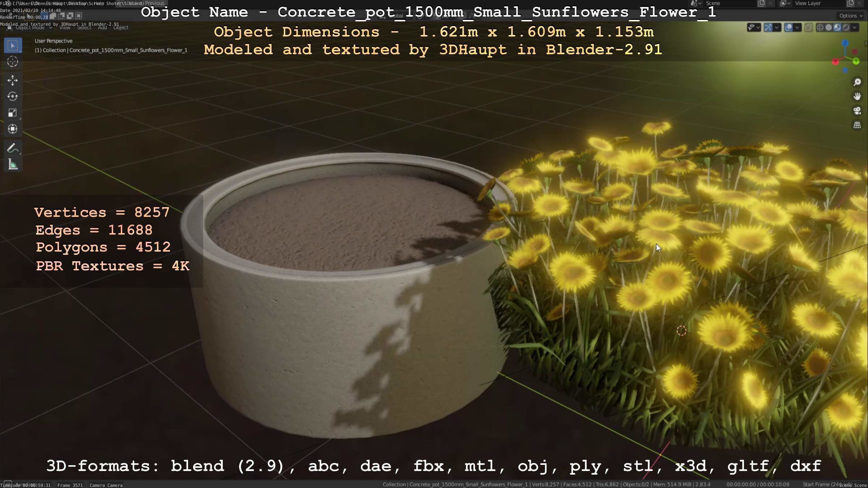Switch to Material Preview shading
The width and height of the screenshot is (868, 488).
click(x=837, y=27)
